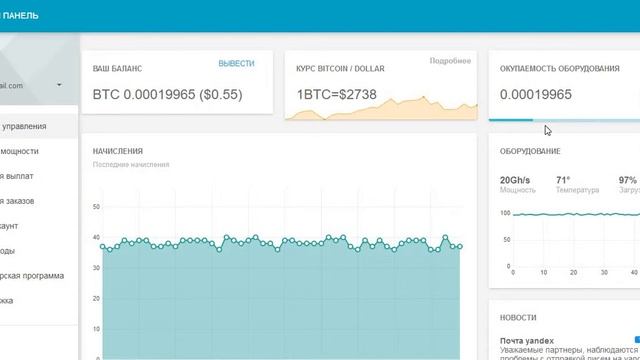Viewport: 640px width, 360px height.
Task: Click the ВЫВЕСТИ withdraw link
Action: (236, 64)
